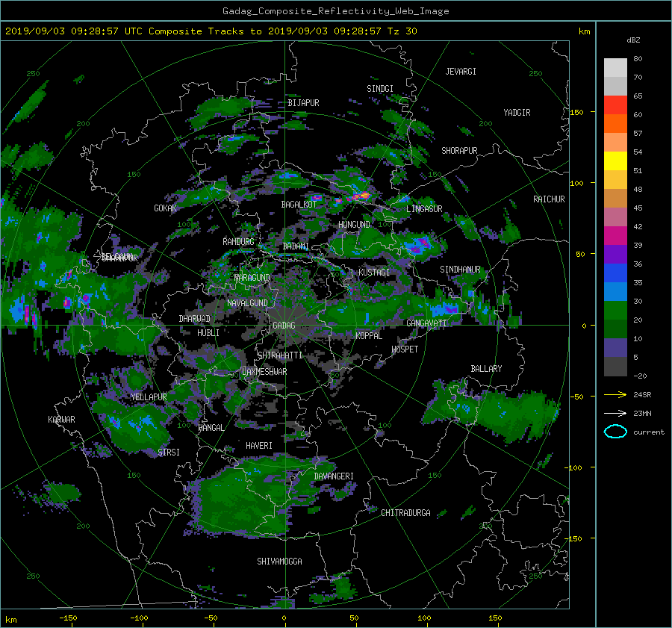
Task: Click the LAXMESHWAR city label
Action: tap(264, 372)
